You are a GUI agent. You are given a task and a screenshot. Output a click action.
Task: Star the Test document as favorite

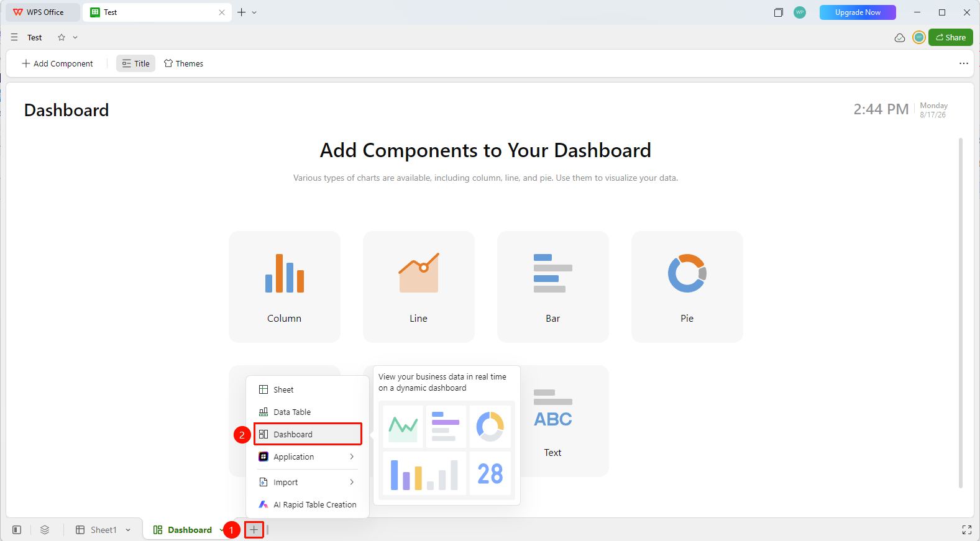(62, 37)
